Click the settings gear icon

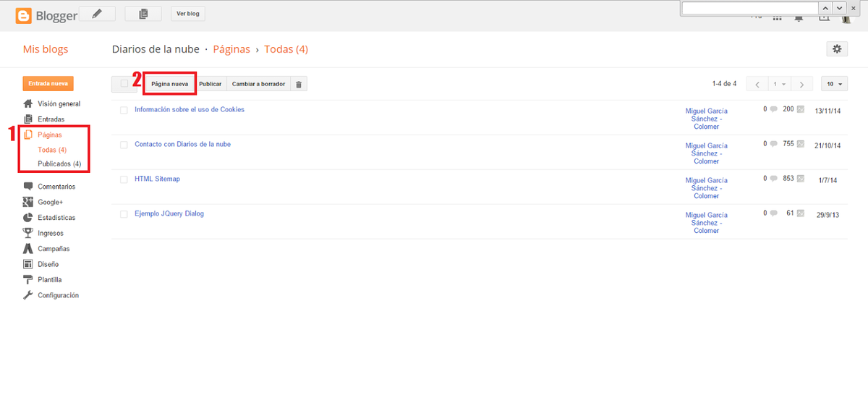coord(837,48)
